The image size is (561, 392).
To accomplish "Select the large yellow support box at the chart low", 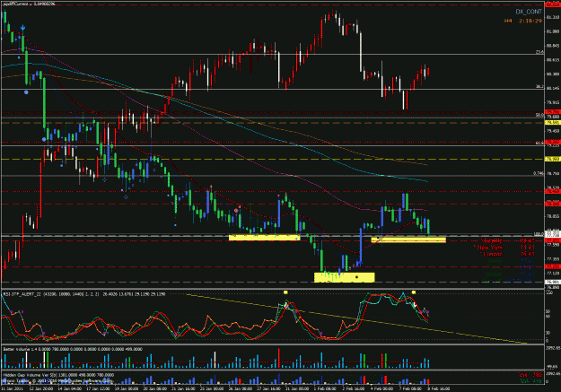I will tap(344, 277).
